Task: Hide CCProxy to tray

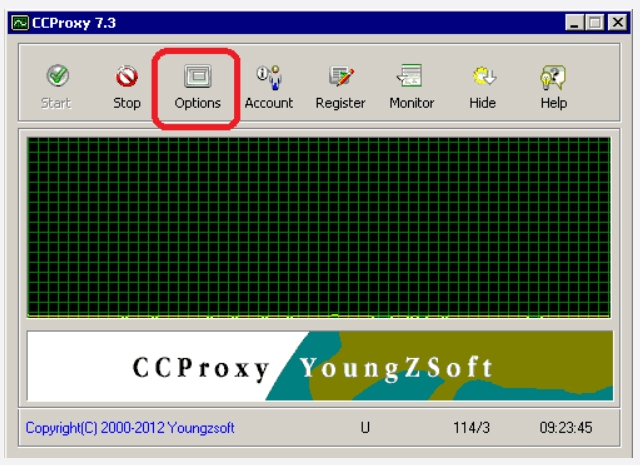Action: (482, 87)
